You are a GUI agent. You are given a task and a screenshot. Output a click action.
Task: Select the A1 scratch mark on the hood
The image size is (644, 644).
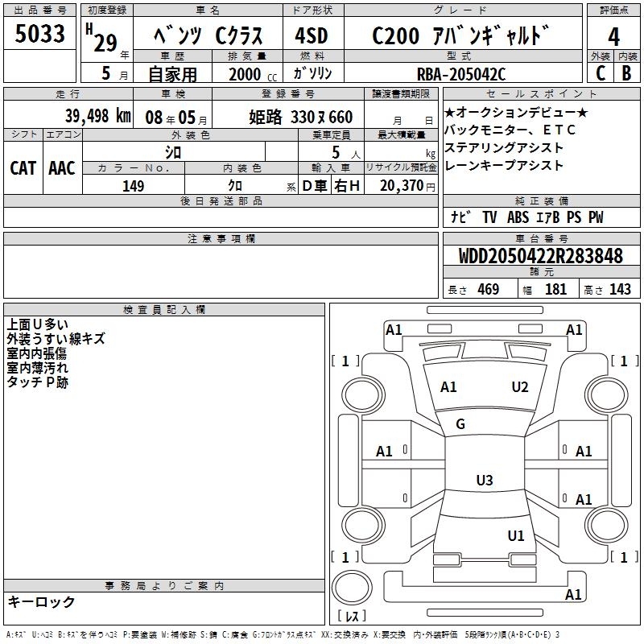[448, 387]
